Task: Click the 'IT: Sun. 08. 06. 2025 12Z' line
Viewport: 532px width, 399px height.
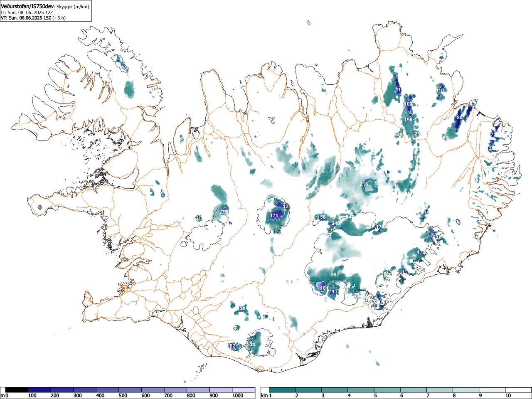Action: click(x=27, y=12)
